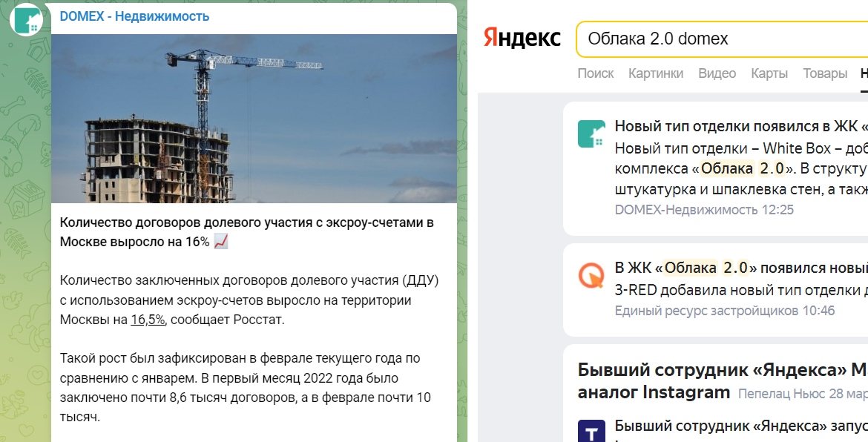Click the chart emoji after the post headline
This screenshot has height=442, width=868.
click(x=221, y=242)
